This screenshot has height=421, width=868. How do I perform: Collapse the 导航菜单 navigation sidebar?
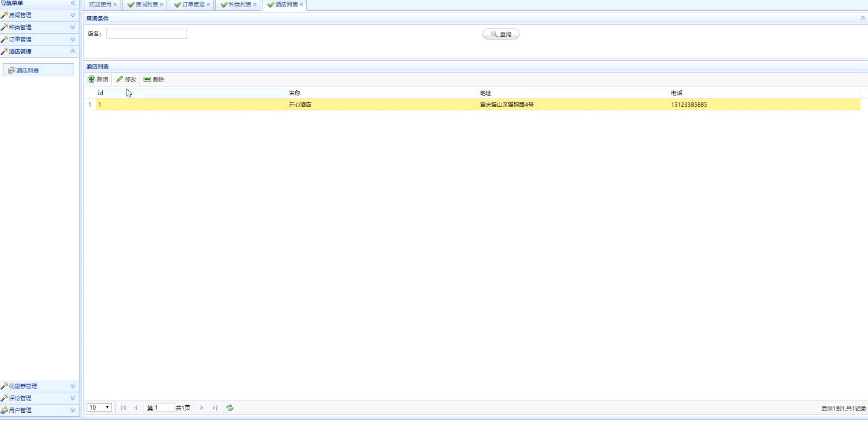tap(73, 3)
